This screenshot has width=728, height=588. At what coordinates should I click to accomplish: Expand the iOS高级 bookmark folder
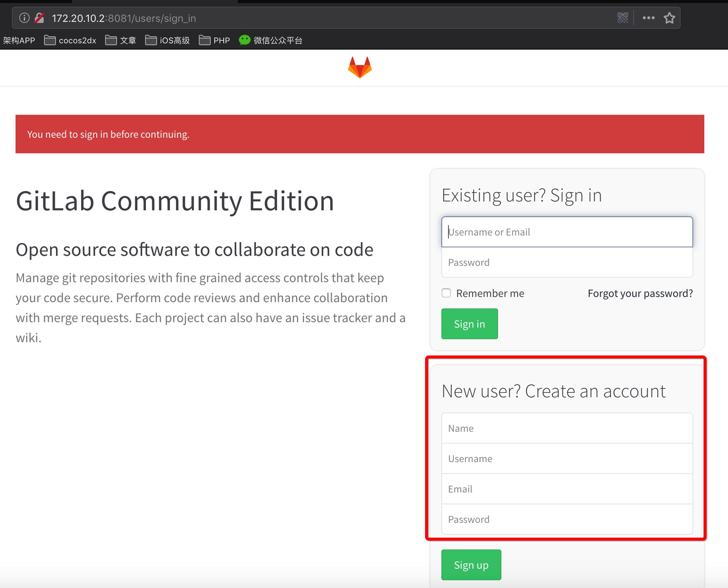pos(167,40)
